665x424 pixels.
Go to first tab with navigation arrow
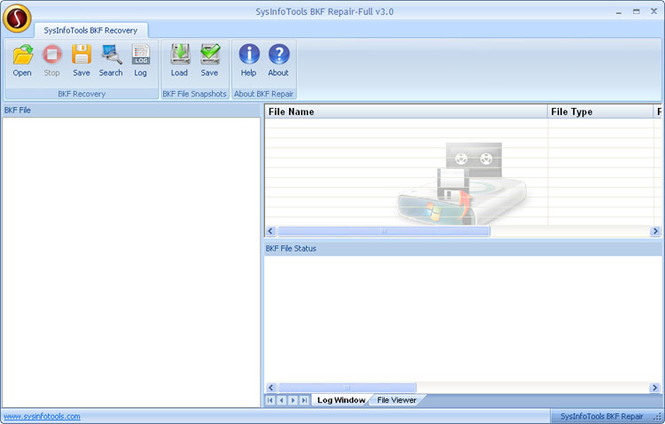270,400
